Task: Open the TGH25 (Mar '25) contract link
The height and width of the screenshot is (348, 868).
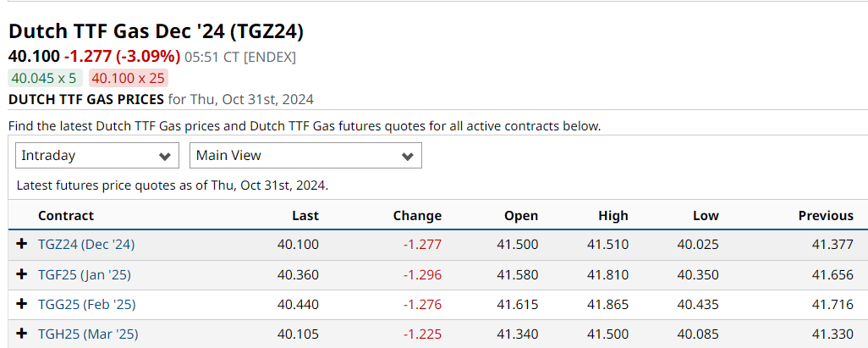Action: tap(88, 334)
